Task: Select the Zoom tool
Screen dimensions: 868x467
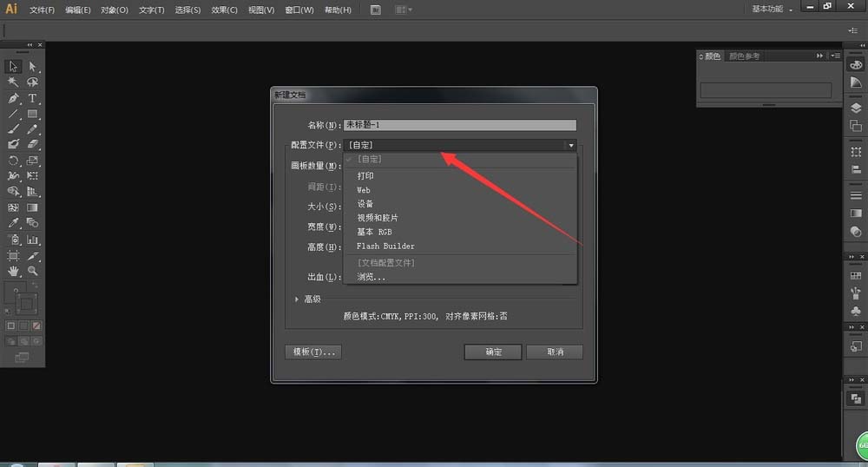Action: click(33, 271)
